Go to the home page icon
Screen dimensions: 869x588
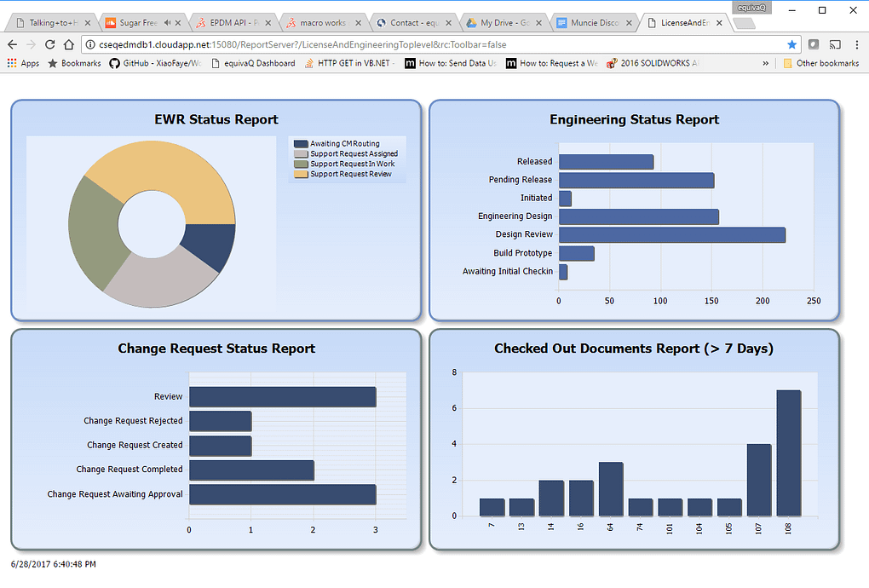pyautogui.click(x=69, y=44)
